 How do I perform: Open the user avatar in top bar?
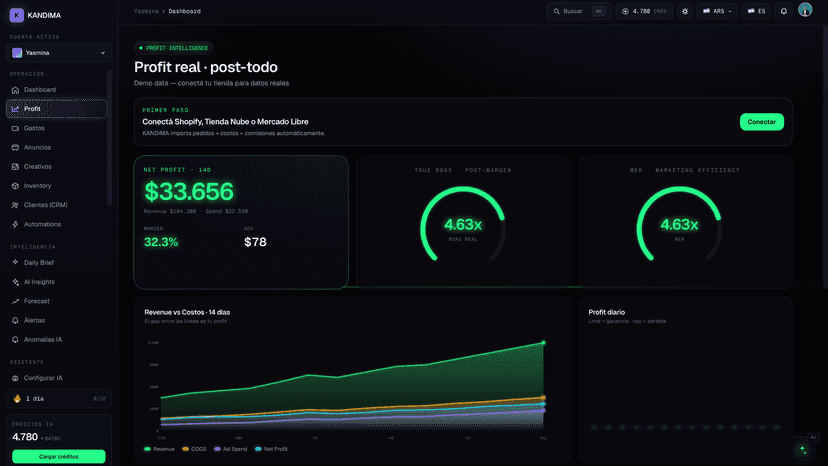[805, 10]
